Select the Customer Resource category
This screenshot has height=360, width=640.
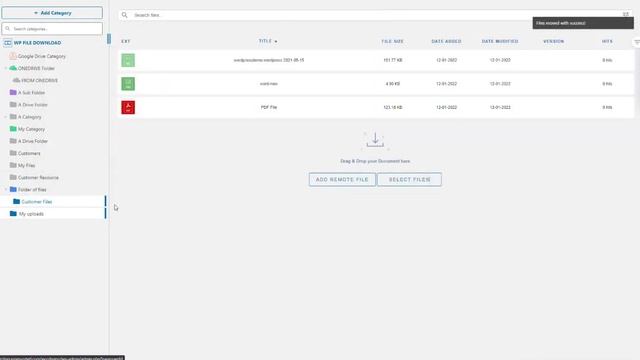pos(38,178)
